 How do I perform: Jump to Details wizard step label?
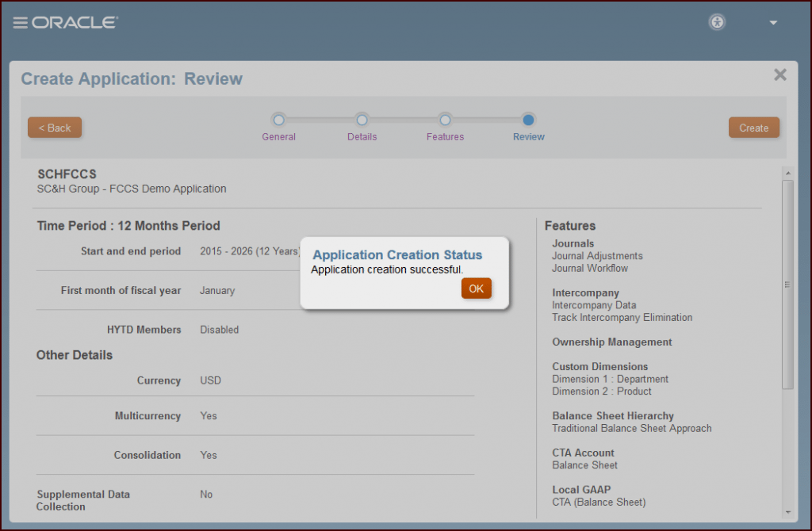362,136
